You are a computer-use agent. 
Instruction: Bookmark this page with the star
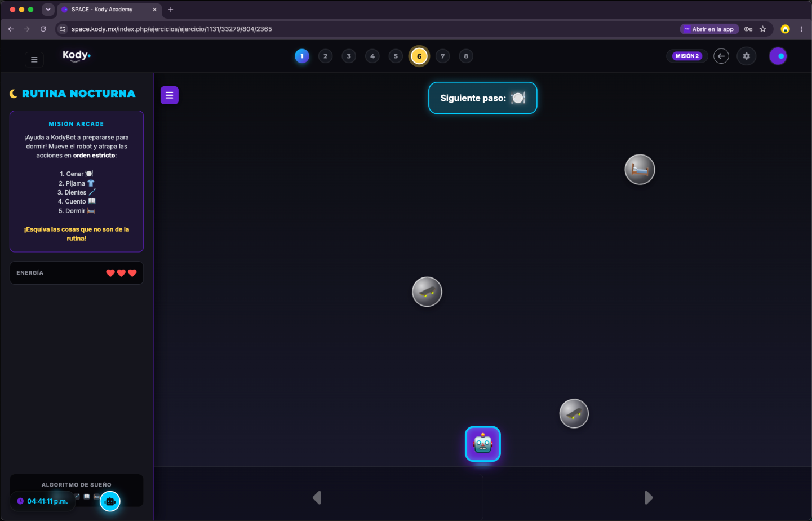click(x=763, y=29)
